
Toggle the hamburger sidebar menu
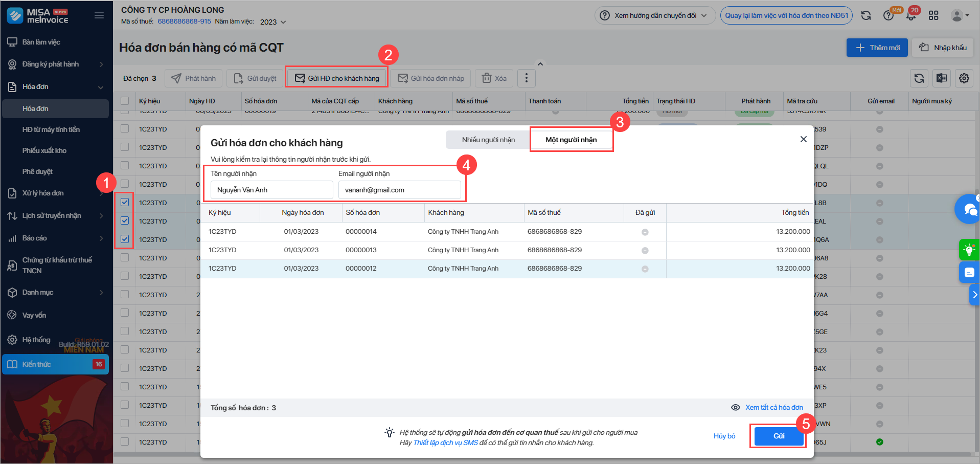tap(99, 15)
